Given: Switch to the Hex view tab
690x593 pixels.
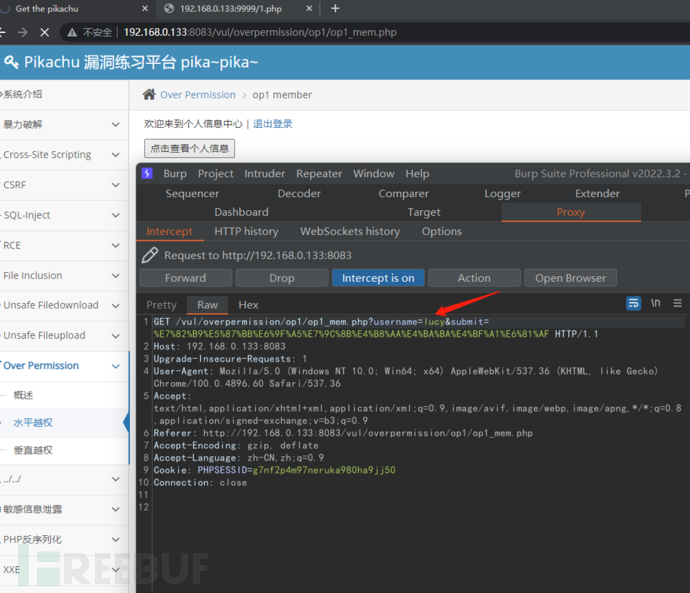Looking at the screenshot, I should (x=248, y=305).
